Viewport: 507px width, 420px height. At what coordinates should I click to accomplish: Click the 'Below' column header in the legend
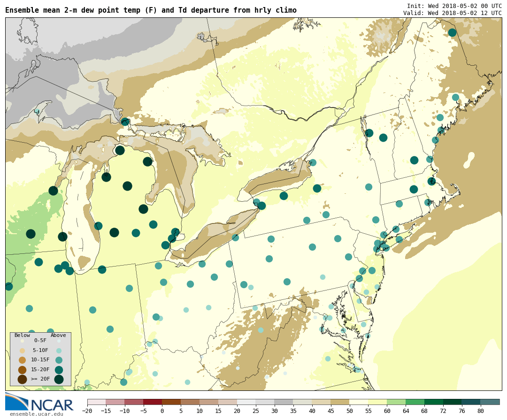pos(22,336)
